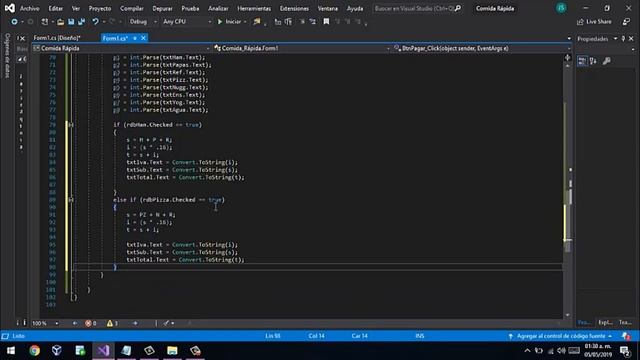The width and height of the screenshot is (640, 360).
Task: Click Agregar al control de código fuente
Action: (x=561, y=336)
